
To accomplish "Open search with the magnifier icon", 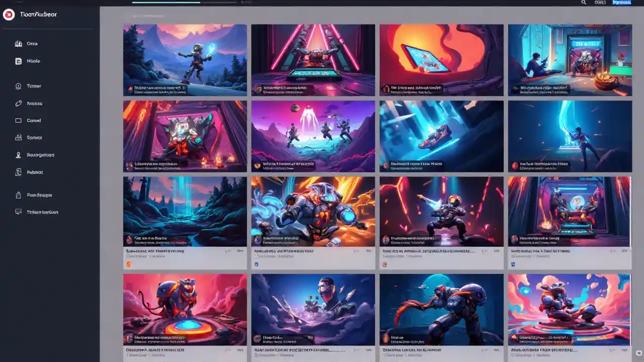I will (584, 3).
